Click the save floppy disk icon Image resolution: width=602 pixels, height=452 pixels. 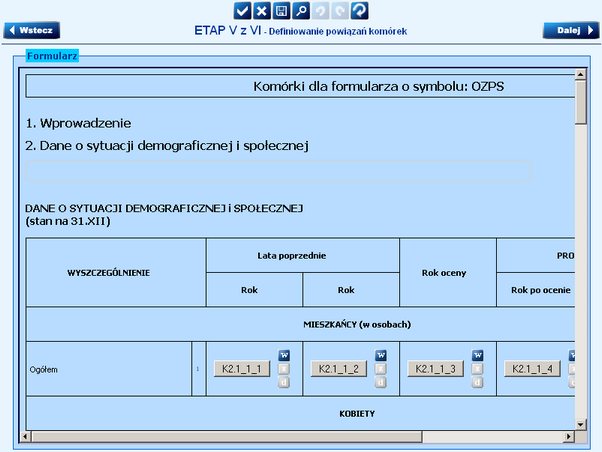click(x=281, y=10)
